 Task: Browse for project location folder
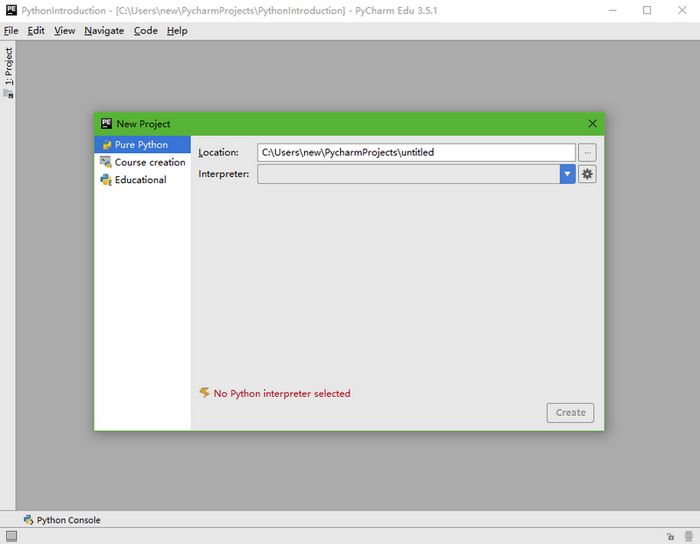pyautogui.click(x=587, y=153)
